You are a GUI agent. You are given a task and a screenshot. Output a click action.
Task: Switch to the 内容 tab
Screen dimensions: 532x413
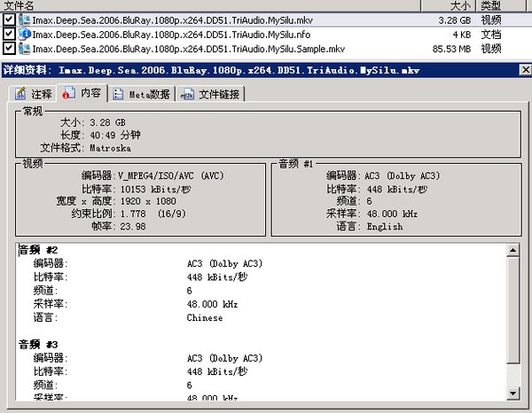click(82, 92)
